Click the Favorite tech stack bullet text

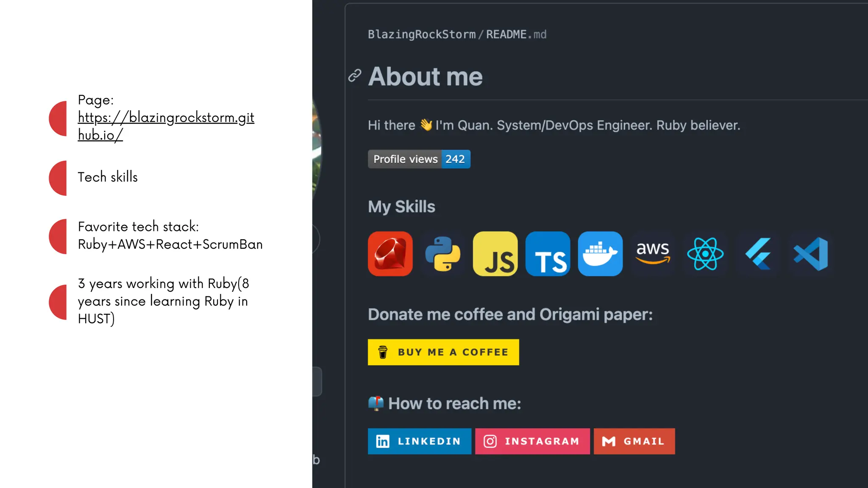tap(170, 236)
